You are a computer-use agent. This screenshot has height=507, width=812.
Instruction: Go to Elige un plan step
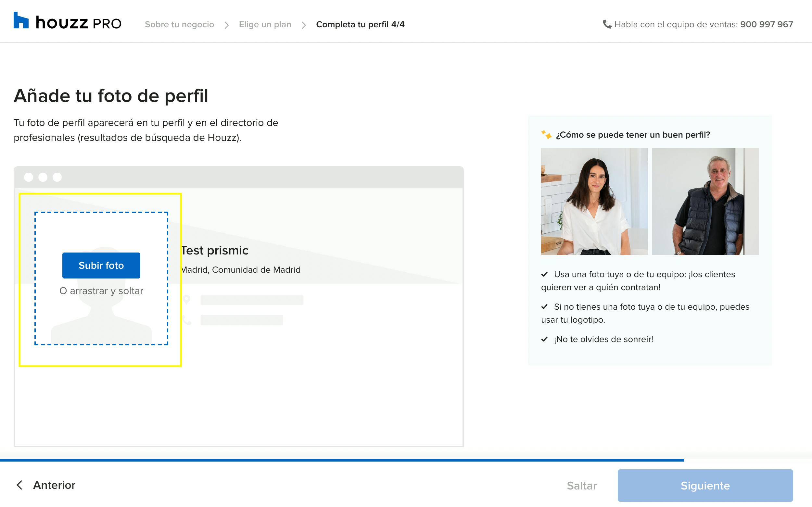[265, 24]
